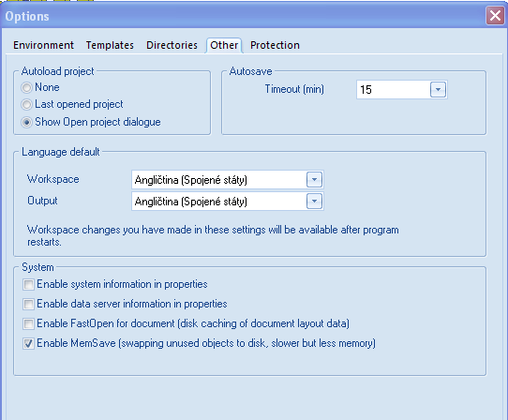Switch to the Environment tab
508x420 pixels.
coord(43,45)
